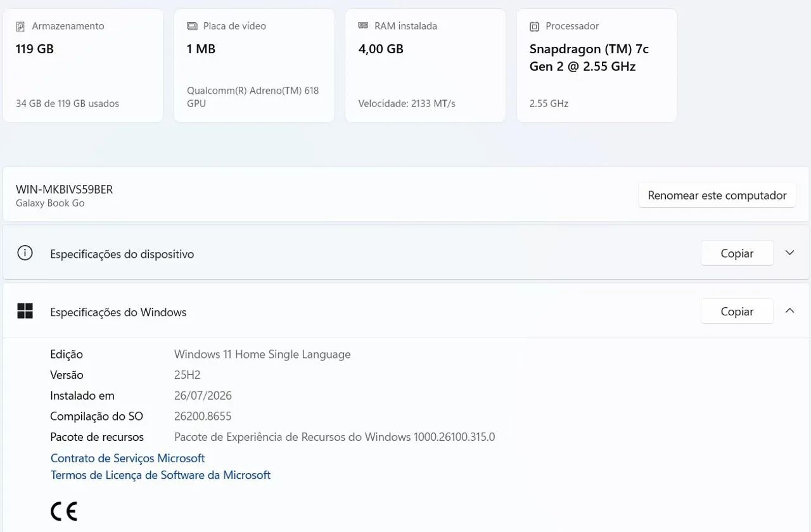Collapse the Especificações do Windows section
811x532 pixels.
tap(789, 311)
